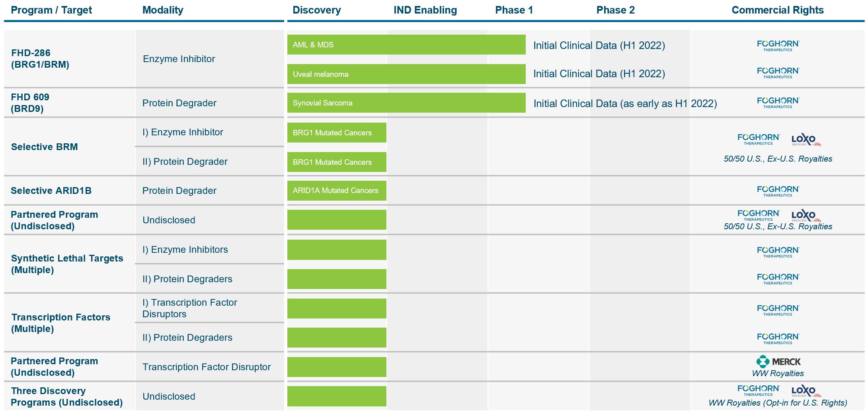
Task: Click the Discovery column header
Action: tap(317, 10)
